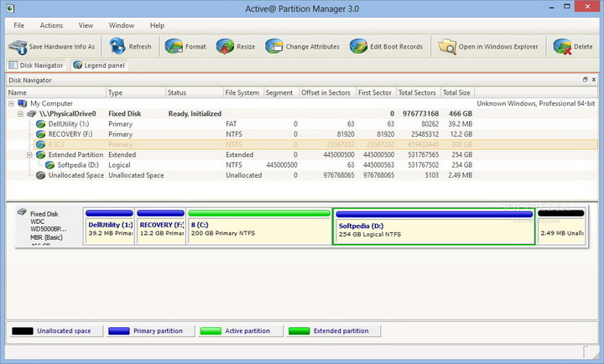604x364 pixels.
Task: Select RECOVERY (F:) block in disk map
Action: pyautogui.click(x=160, y=227)
